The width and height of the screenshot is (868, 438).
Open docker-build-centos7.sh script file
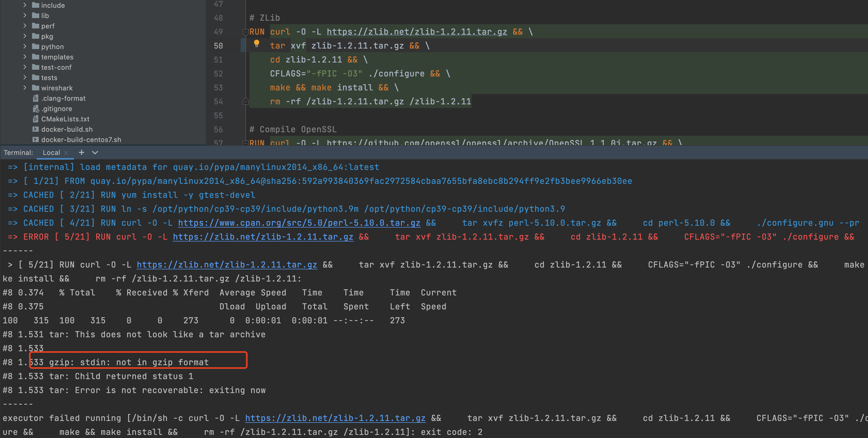[81, 140]
